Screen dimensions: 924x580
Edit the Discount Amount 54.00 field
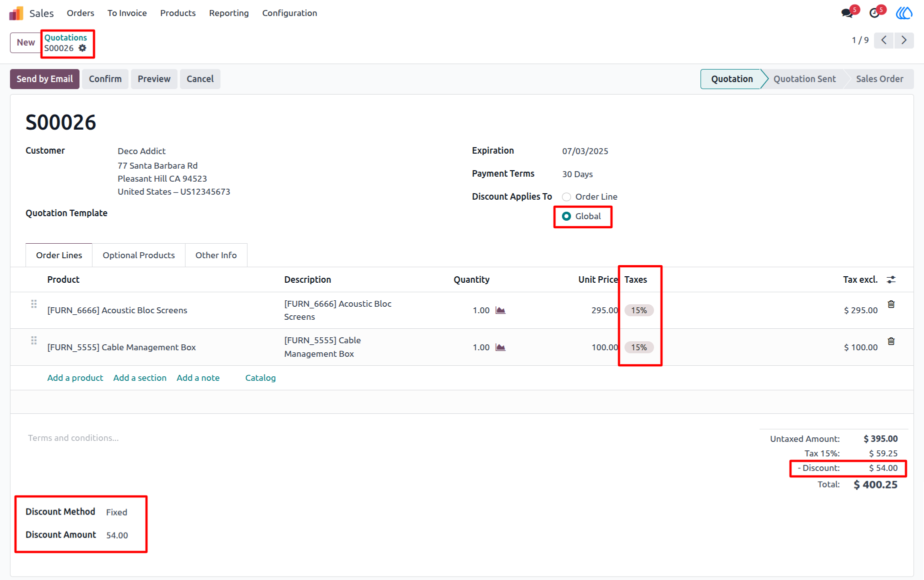[117, 535]
